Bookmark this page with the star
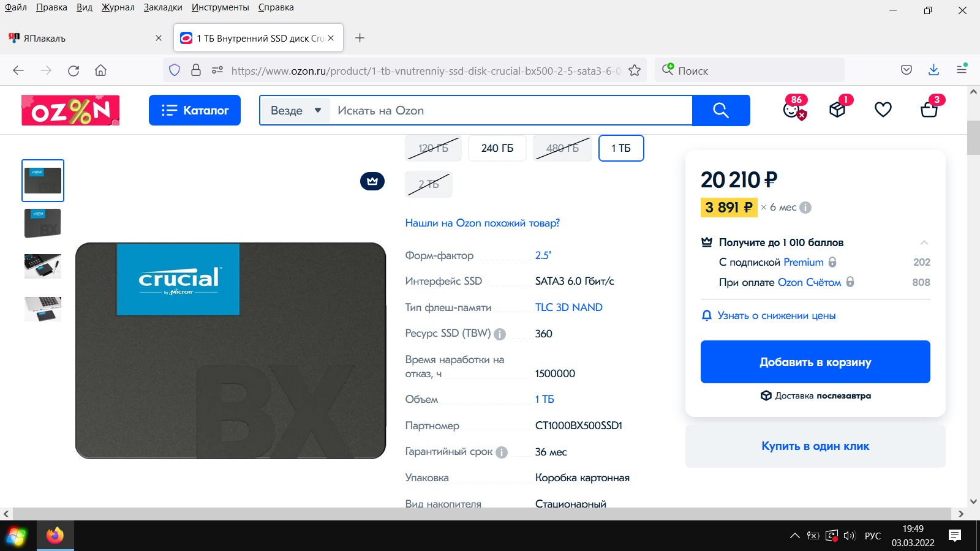Viewport: 980px width, 551px height. pyautogui.click(x=635, y=70)
